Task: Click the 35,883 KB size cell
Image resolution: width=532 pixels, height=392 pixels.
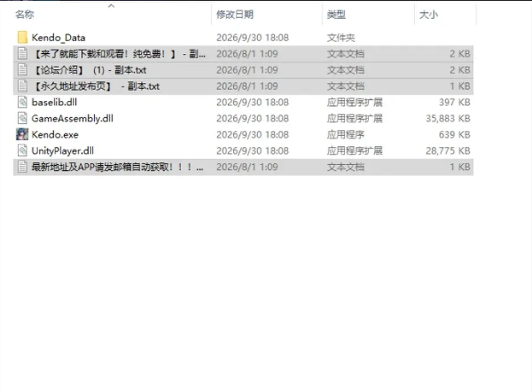Action: point(448,119)
